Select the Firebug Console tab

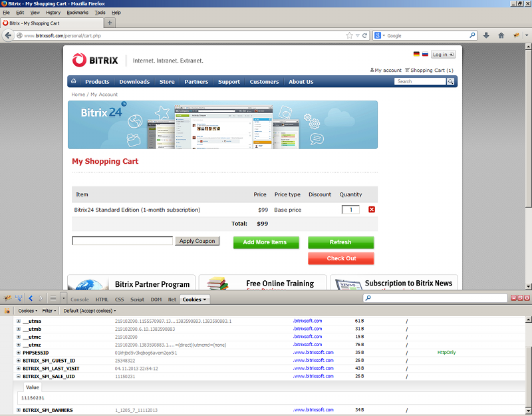(x=79, y=300)
